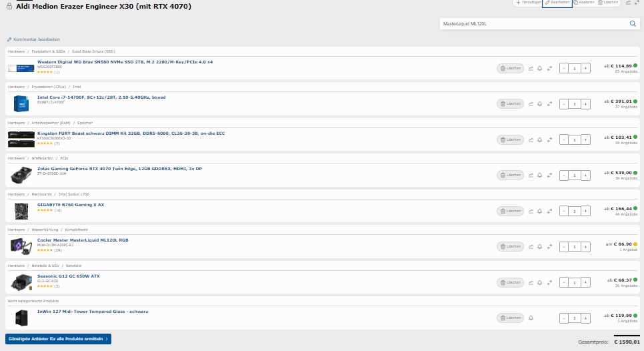Screen dimensions: 644x351
Task: Click the search field containing MasterLiquid ML120L
Action: [x=533, y=24]
